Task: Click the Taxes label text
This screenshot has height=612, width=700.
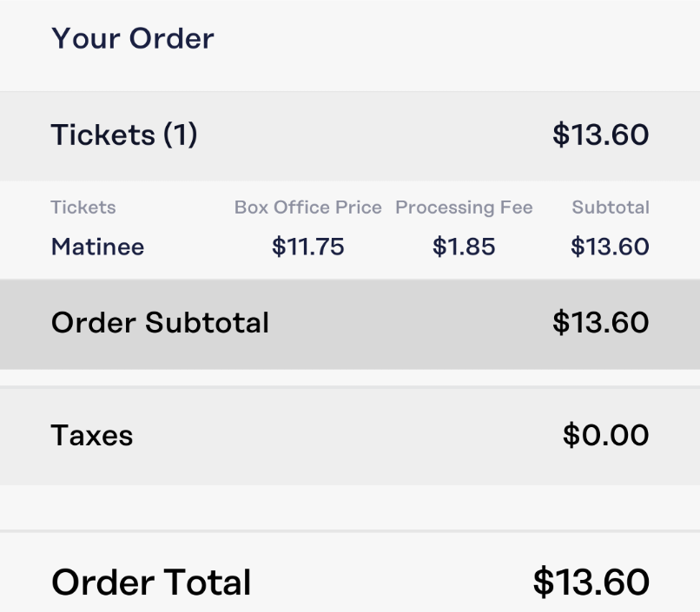Action: [92, 436]
